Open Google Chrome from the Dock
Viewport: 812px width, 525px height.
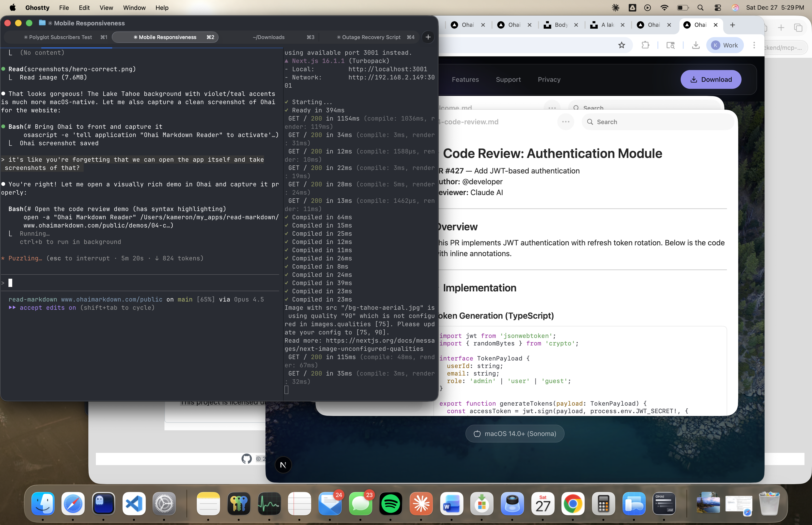click(x=573, y=504)
